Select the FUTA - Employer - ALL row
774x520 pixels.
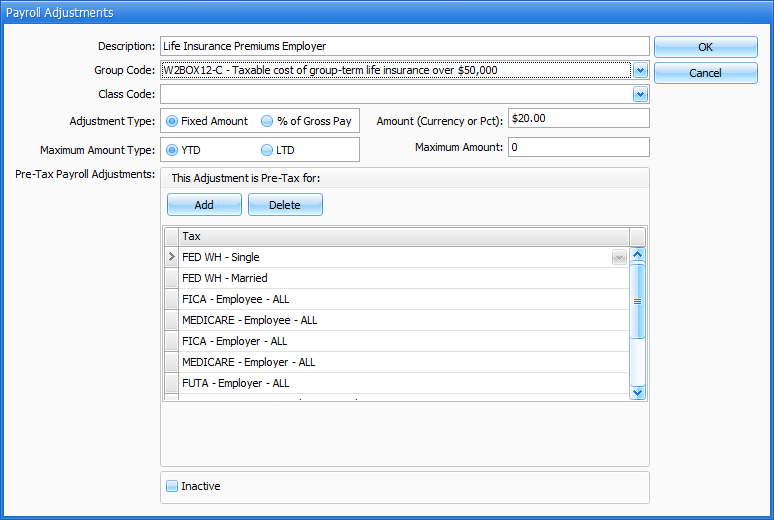[x=404, y=383]
